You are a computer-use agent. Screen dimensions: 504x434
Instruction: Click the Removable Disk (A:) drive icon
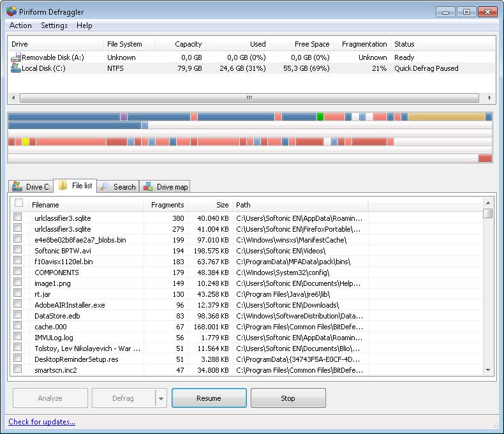point(16,57)
